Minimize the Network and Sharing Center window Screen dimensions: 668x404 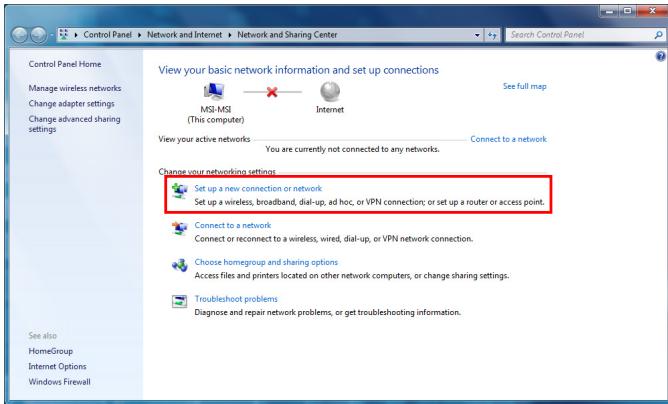coord(610,11)
